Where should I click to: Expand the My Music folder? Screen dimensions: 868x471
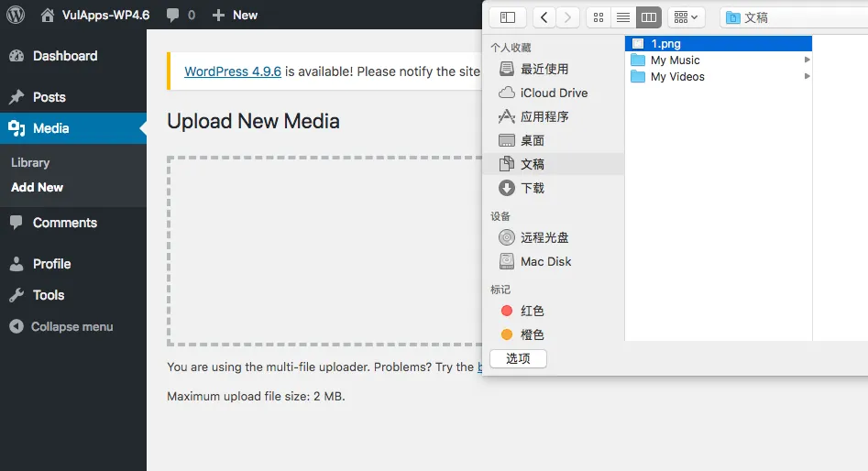(x=807, y=60)
